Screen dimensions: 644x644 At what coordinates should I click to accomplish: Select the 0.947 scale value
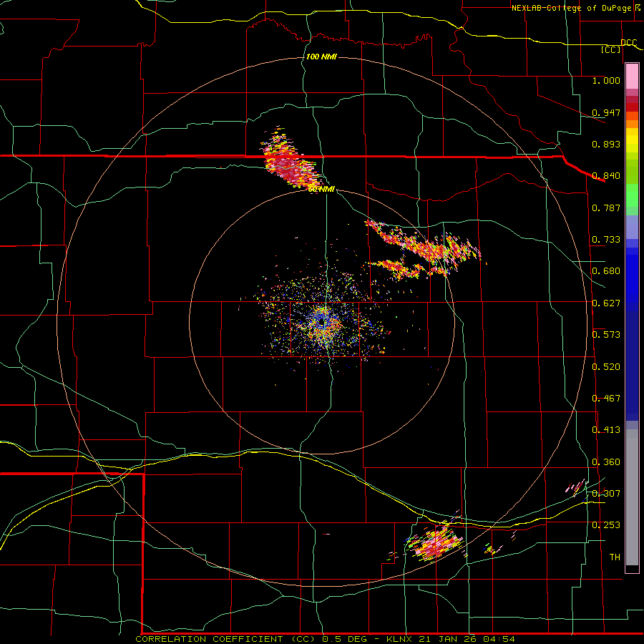(x=606, y=112)
